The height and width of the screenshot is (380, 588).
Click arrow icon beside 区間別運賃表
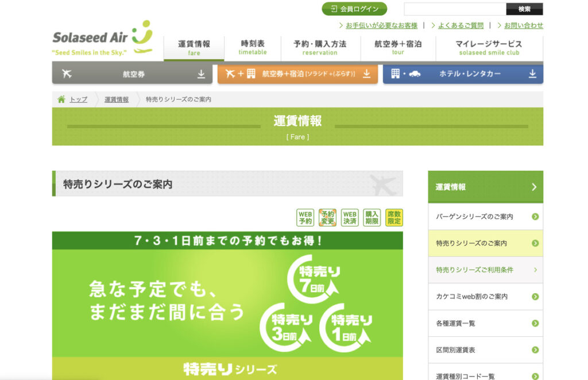pyautogui.click(x=535, y=350)
